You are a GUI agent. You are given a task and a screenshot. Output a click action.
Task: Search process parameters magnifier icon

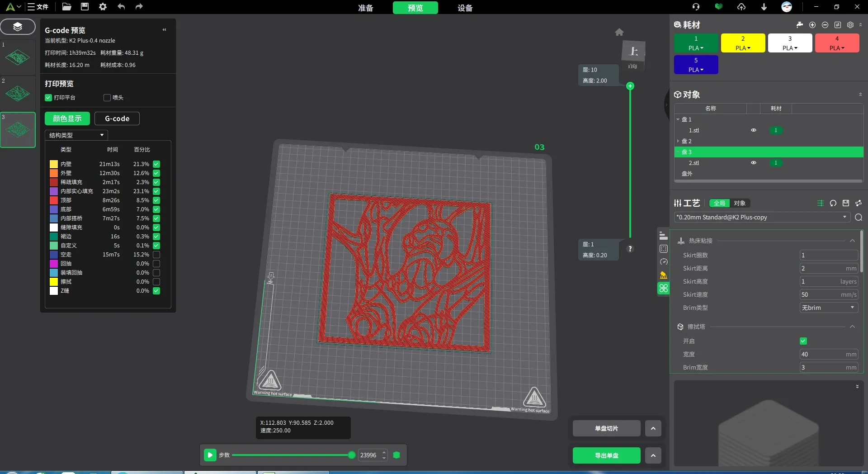point(859,218)
